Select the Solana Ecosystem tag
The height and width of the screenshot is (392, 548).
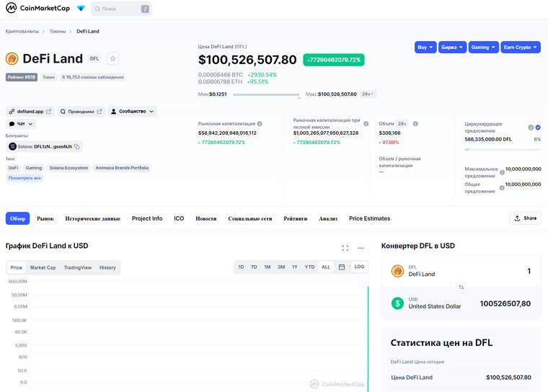coord(68,168)
